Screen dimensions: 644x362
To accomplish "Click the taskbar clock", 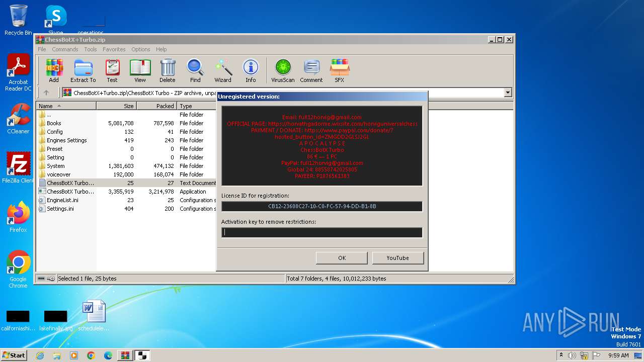I will (x=618, y=355).
